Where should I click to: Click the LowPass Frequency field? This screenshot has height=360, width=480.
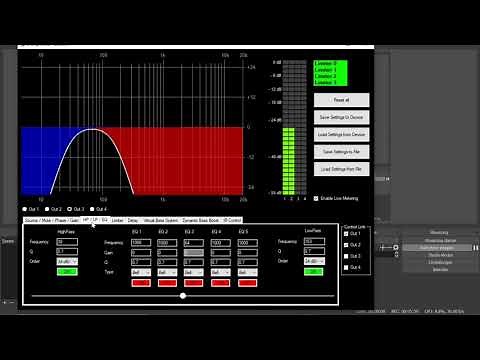click(314, 241)
